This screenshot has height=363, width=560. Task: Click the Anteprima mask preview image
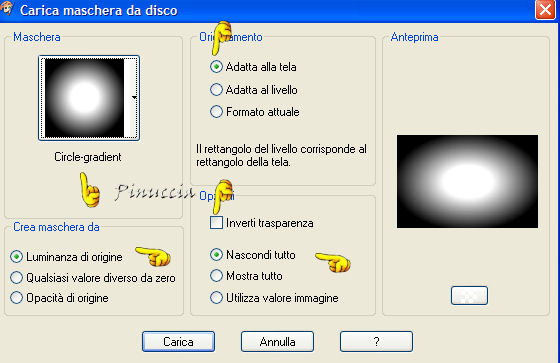(467, 182)
